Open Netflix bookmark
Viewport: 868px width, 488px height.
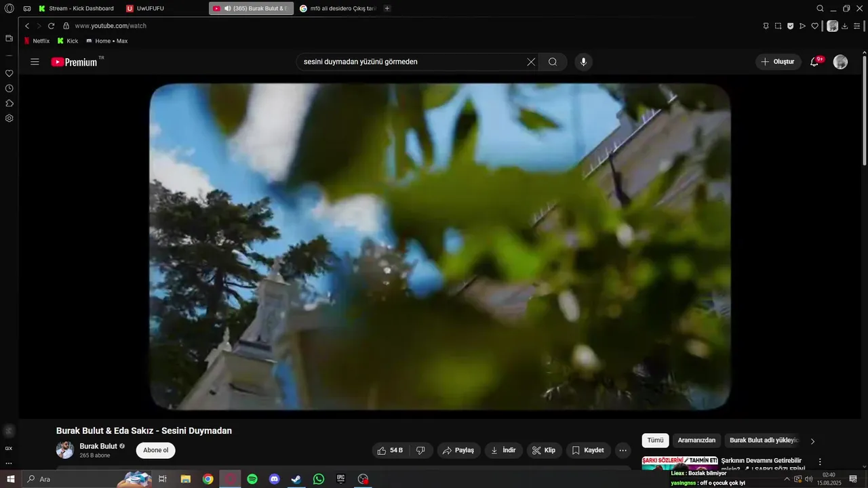(x=37, y=41)
